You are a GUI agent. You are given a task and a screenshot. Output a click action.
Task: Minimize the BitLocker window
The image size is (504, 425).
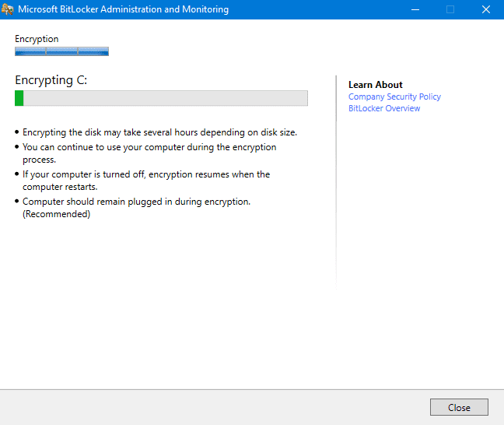(415, 9)
